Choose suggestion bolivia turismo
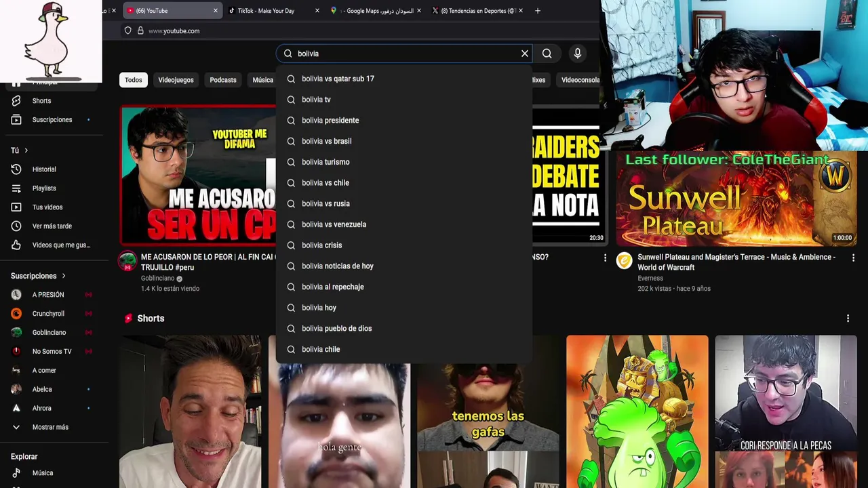This screenshot has width=868, height=488. tap(404, 162)
